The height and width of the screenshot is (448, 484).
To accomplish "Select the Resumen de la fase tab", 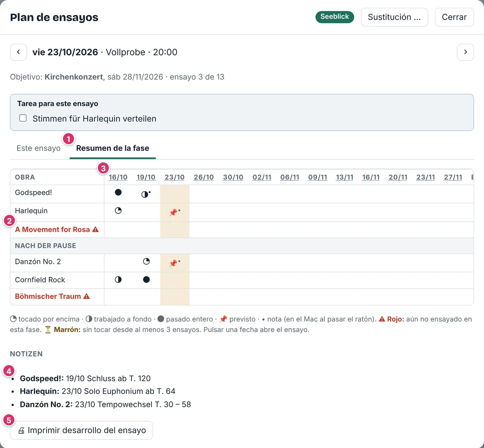I will tap(112, 148).
